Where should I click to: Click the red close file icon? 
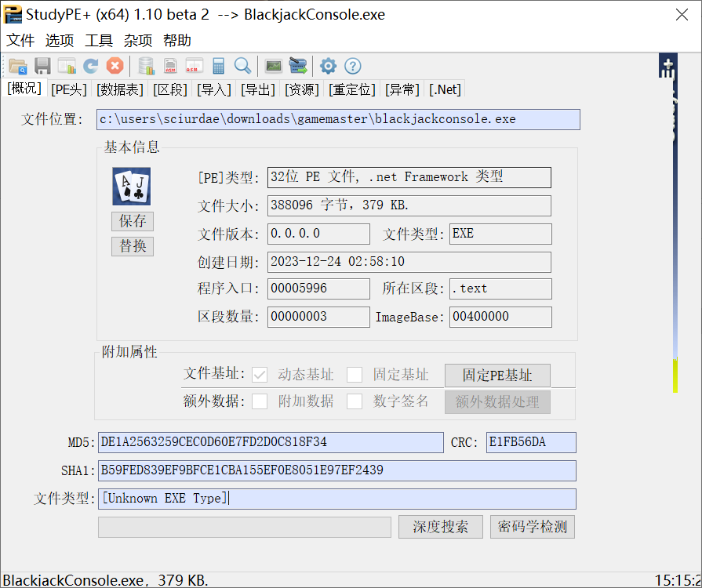[115, 66]
